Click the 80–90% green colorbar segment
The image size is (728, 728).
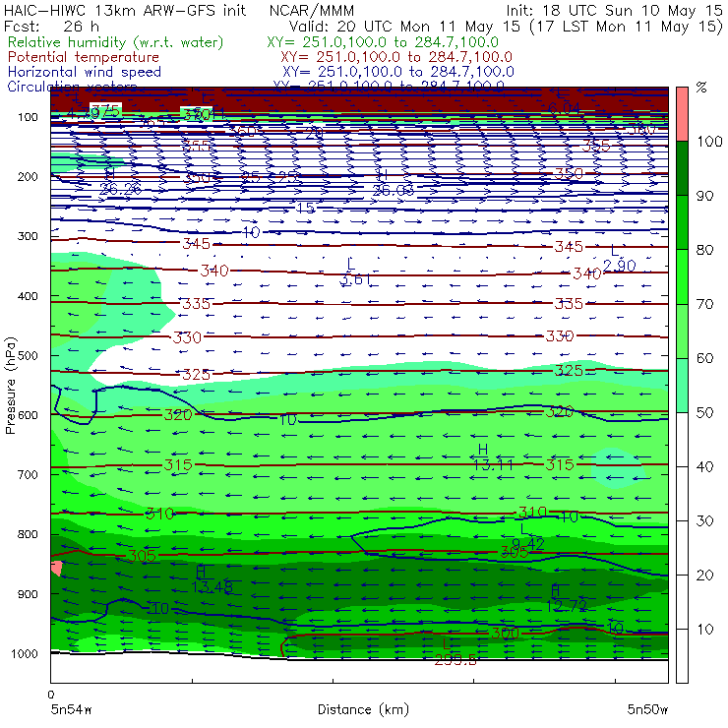pos(682,222)
